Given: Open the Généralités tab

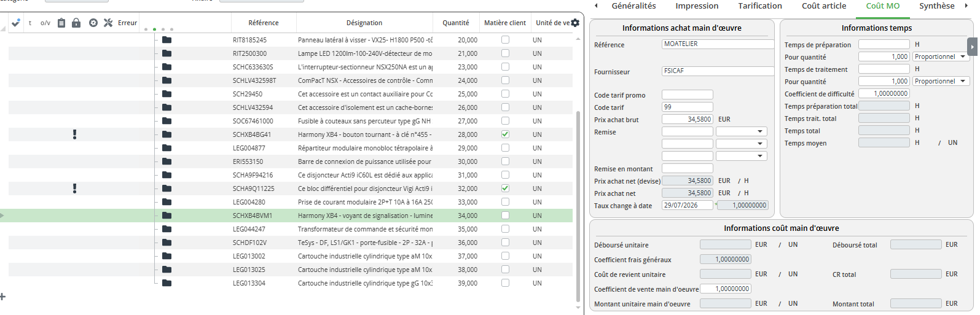Looking at the screenshot, I should coord(633,6).
